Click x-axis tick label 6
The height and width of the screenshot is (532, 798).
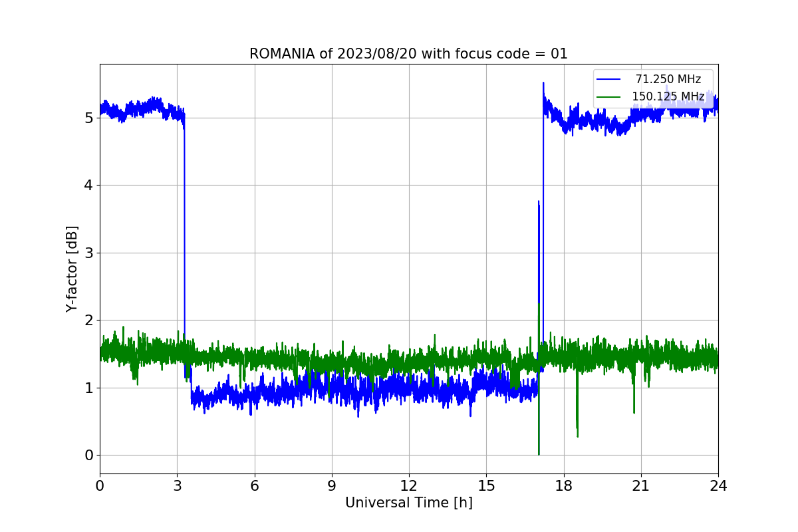coord(255,485)
